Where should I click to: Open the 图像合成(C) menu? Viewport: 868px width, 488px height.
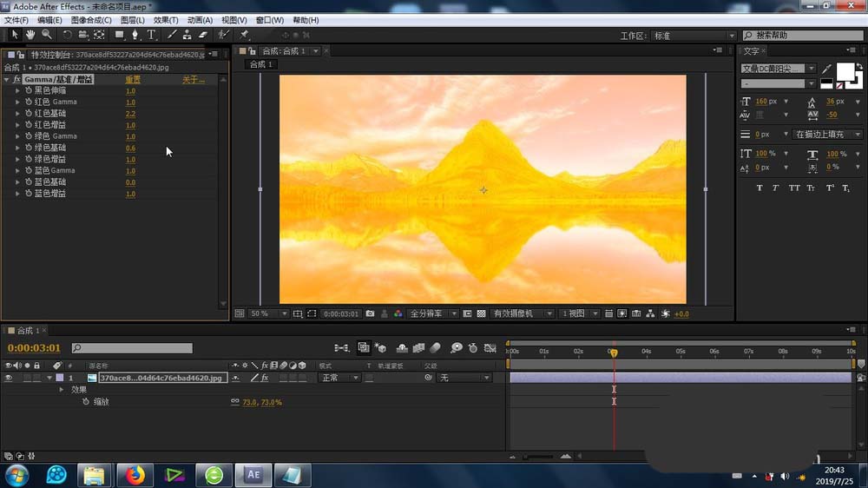(90, 20)
